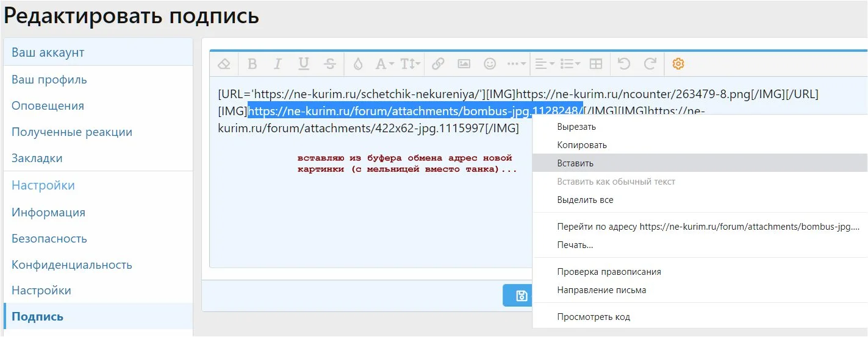Open Ваш аккаунт sidebar section
The image size is (868, 337).
98,52
